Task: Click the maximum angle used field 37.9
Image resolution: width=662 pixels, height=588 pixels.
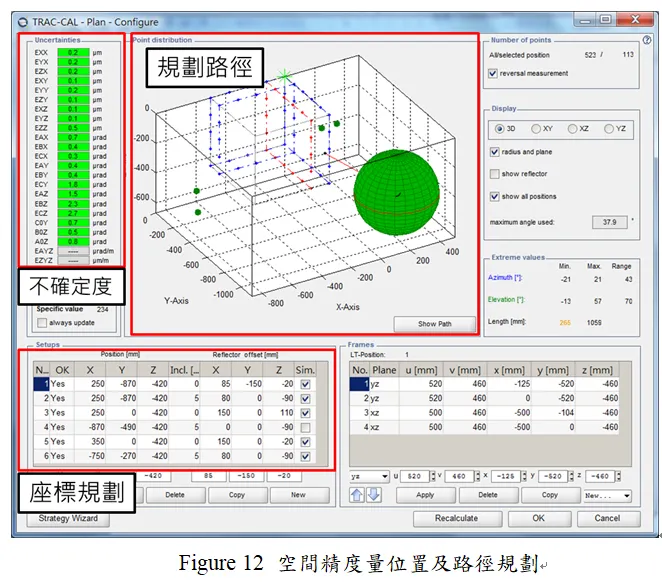Action: [x=609, y=222]
